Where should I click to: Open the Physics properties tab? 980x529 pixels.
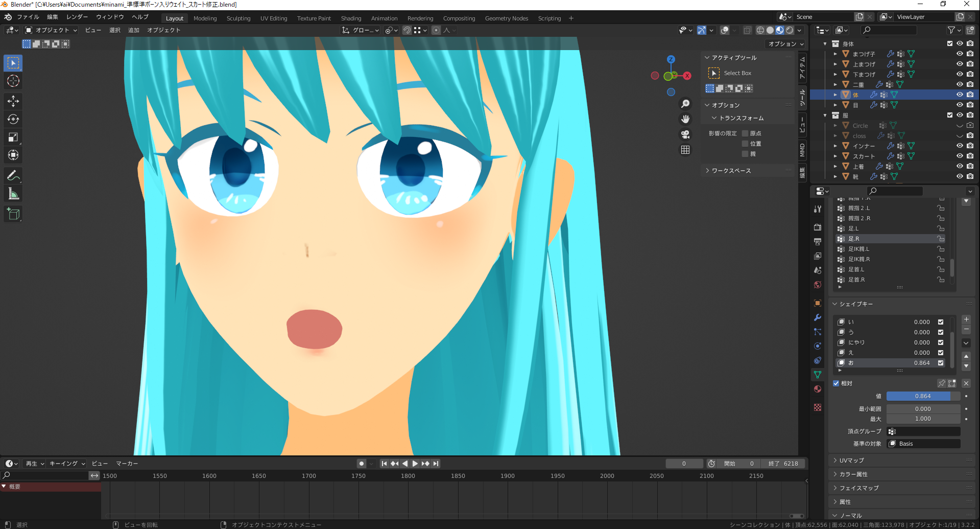point(818,346)
